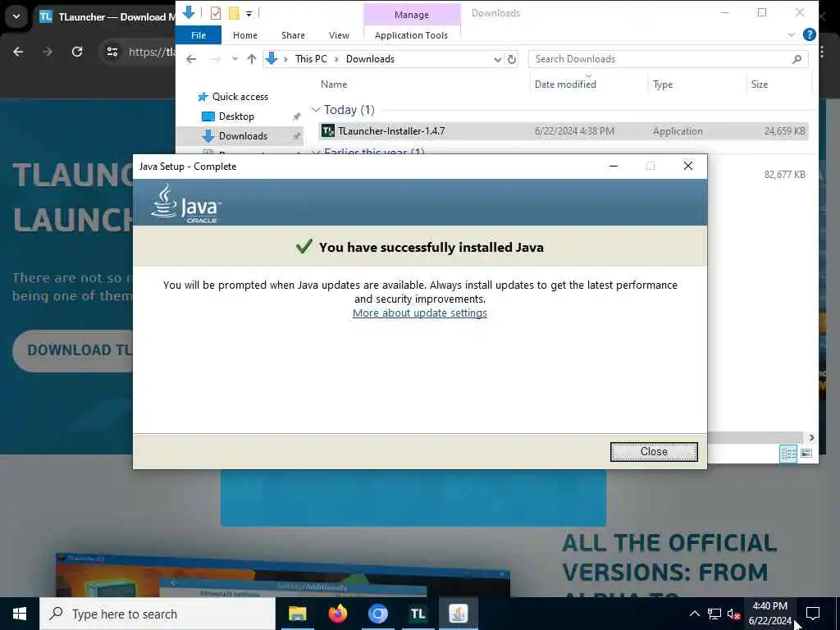Sort files by Name column

coord(334,84)
